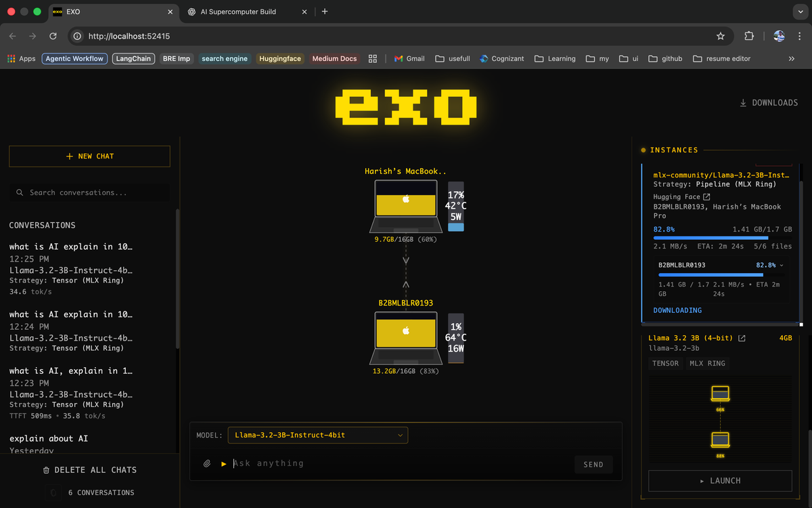Click the exo logo

(405, 106)
